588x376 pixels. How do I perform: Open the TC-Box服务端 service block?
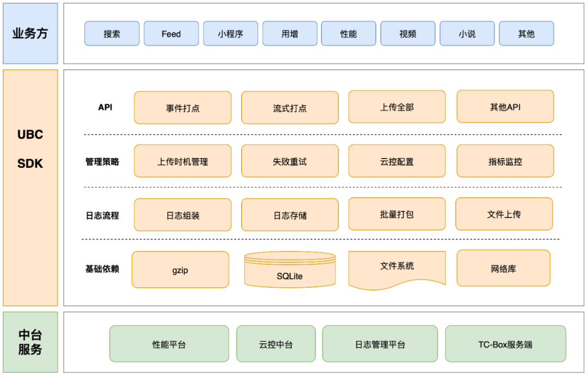[506, 344]
